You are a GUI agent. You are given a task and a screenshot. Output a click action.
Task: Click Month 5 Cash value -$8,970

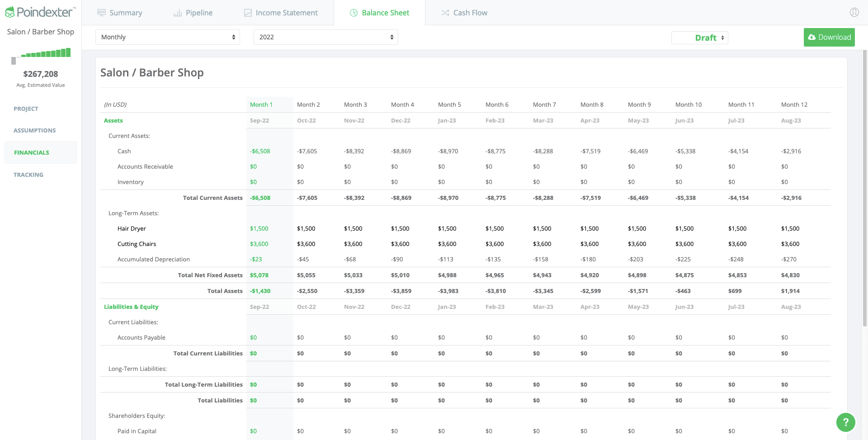click(x=448, y=151)
